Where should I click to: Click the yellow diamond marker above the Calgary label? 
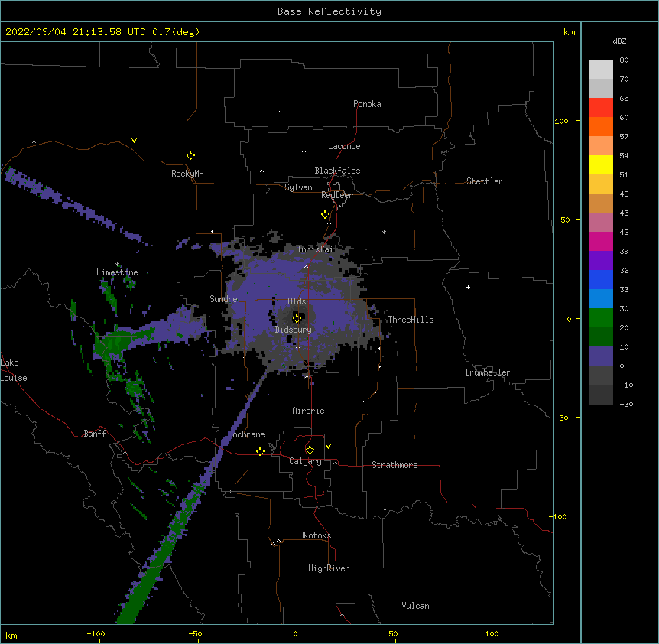coord(310,450)
